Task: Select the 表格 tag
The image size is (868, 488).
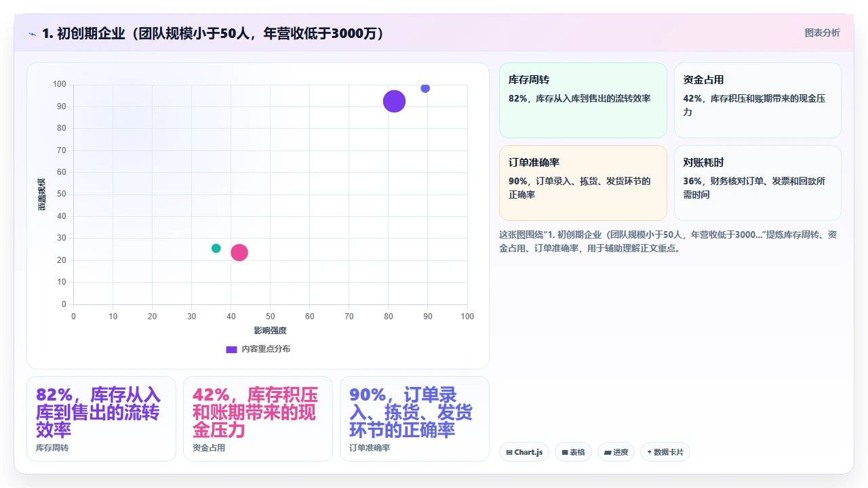Action: click(573, 452)
